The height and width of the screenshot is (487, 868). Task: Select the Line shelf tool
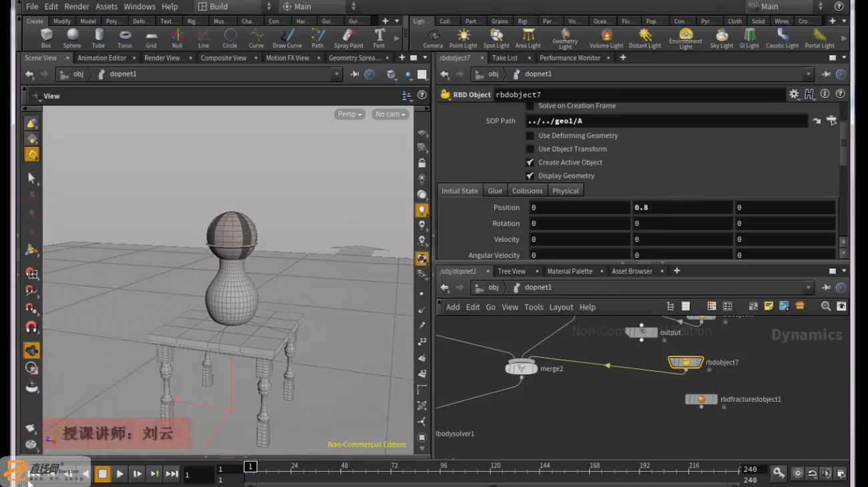click(204, 38)
